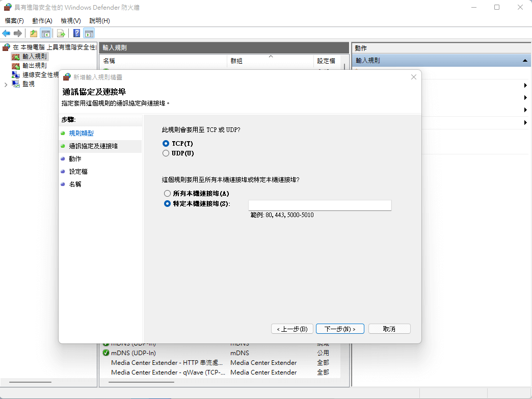Collapse the 輸入規則 actions section arrow
This screenshot has width=532, height=399.
point(525,61)
